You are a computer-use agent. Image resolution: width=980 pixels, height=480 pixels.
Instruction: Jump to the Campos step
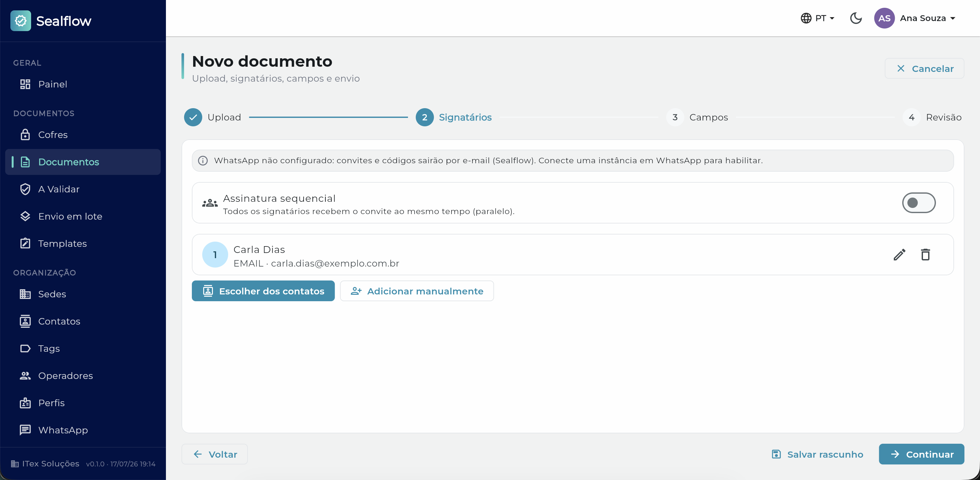click(697, 117)
